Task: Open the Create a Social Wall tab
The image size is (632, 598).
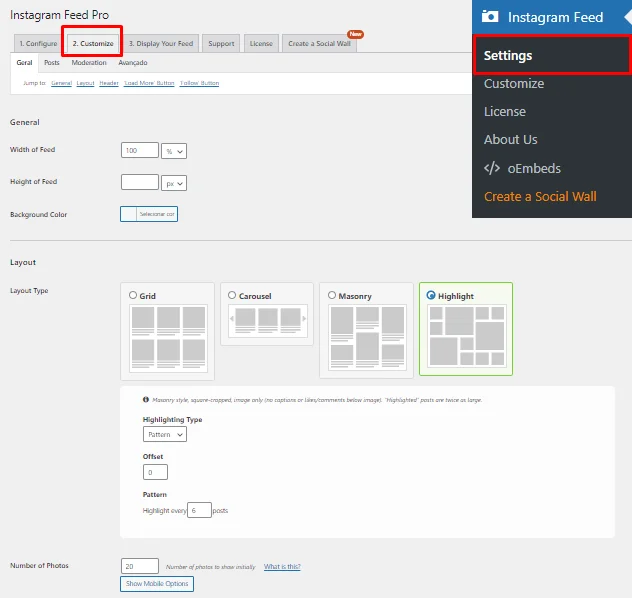Action: pos(319,44)
